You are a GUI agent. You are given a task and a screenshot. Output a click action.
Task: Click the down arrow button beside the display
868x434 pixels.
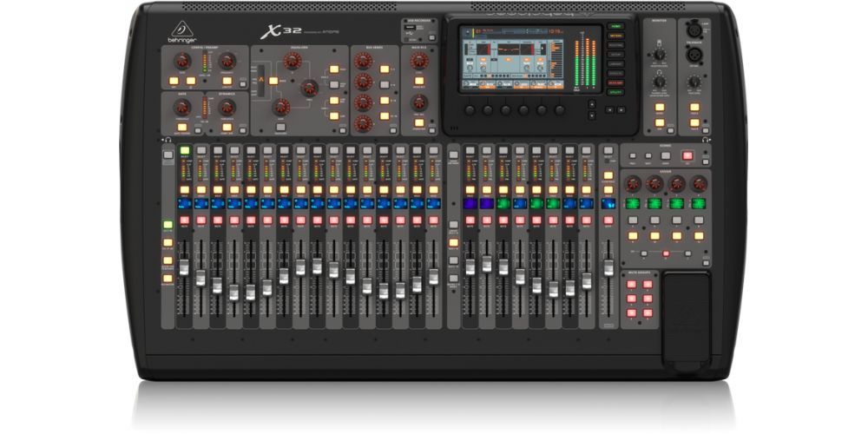(592, 115)
